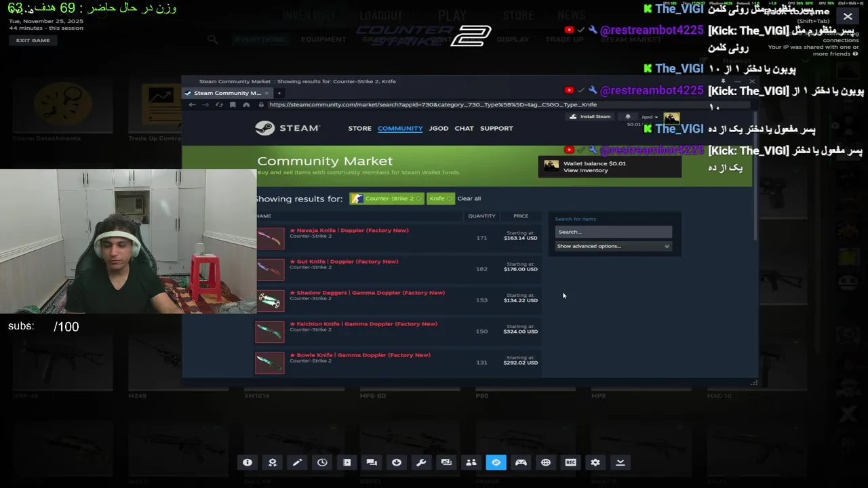This screenshot has height=488, width=868.
Task: Click the Navaja Knife thumbnail image
Action: (x=270, y=238)
